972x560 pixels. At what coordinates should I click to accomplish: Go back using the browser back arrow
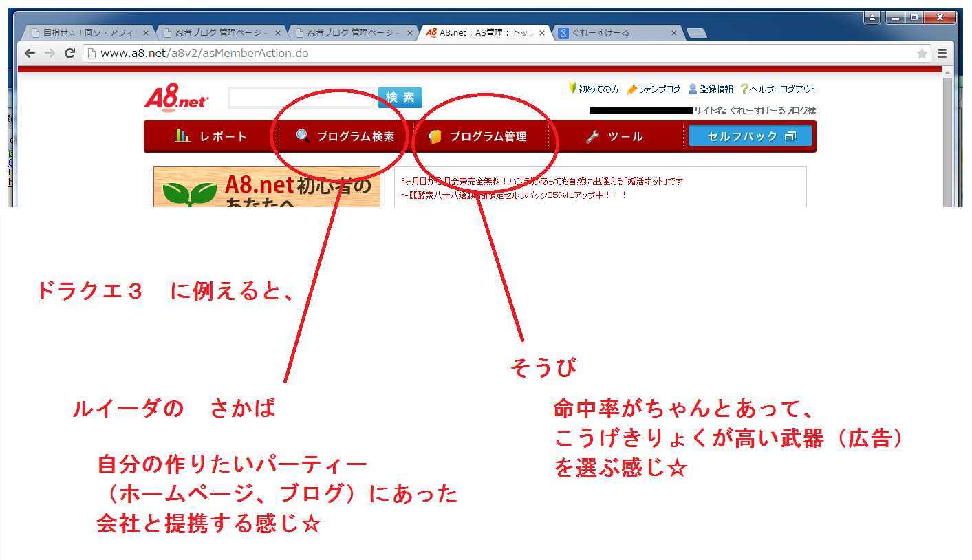click(30, 54)
